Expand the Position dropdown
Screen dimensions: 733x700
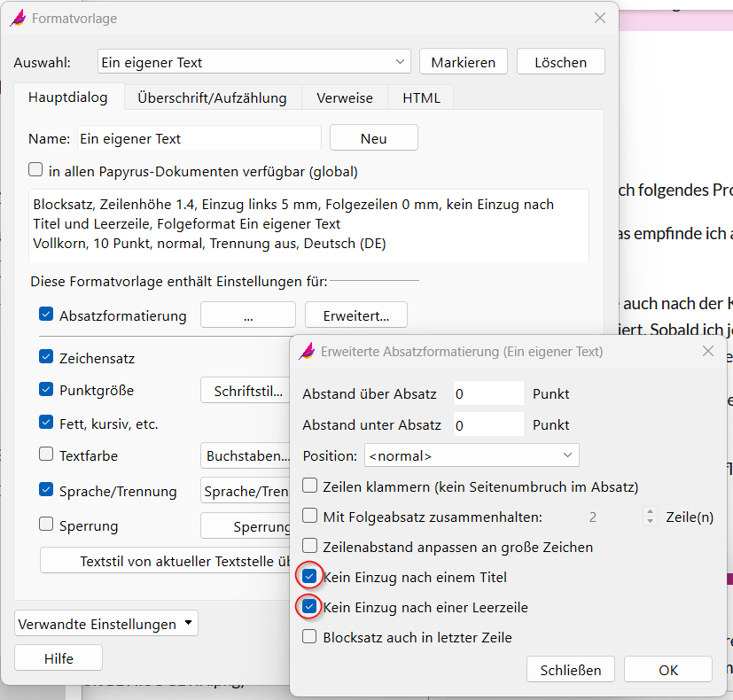(567, 455)
